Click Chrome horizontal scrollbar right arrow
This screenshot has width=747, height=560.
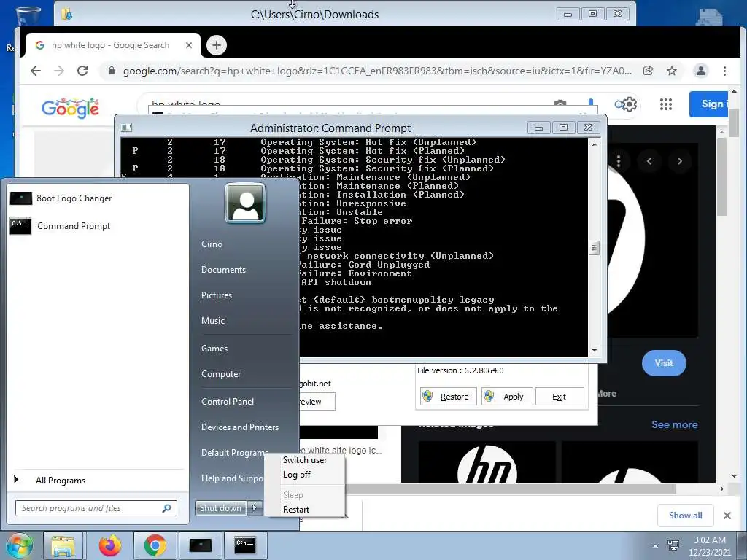[721, 489]
